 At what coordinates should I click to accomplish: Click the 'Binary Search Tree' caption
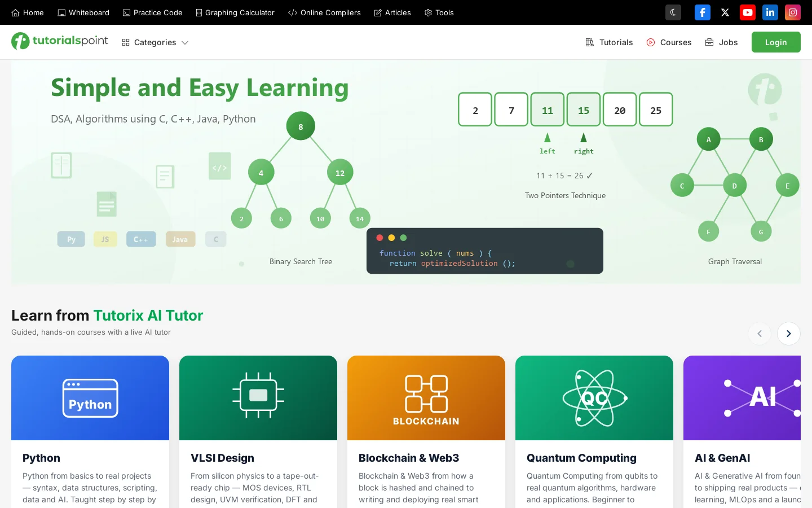point(301,261)
